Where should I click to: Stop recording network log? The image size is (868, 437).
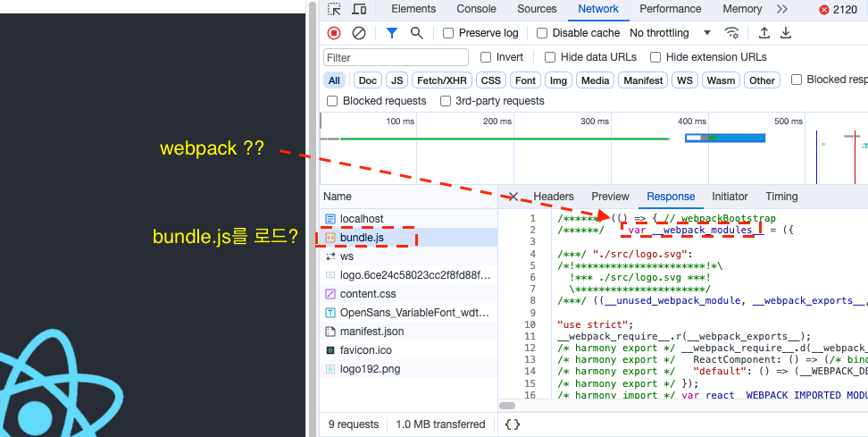334,33
